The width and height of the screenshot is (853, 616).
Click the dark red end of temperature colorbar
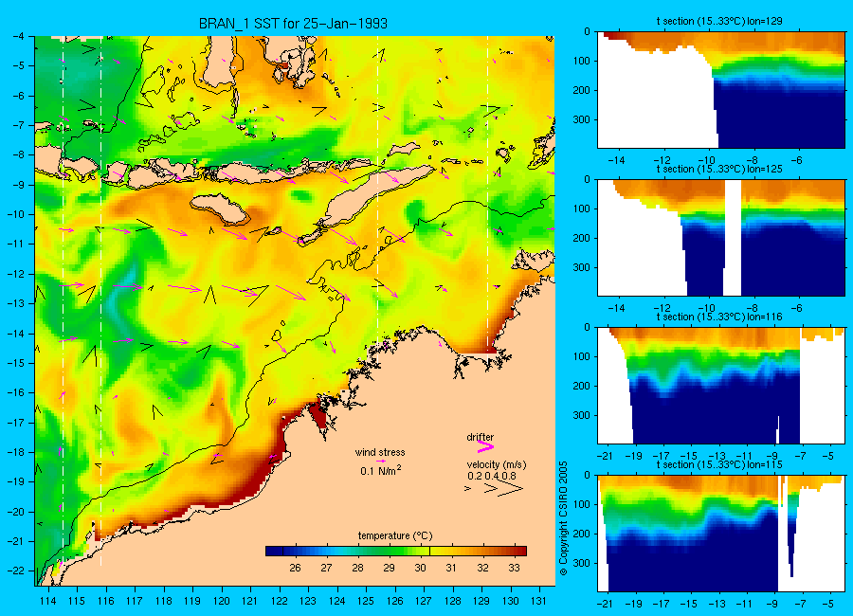tap(521, 552)
